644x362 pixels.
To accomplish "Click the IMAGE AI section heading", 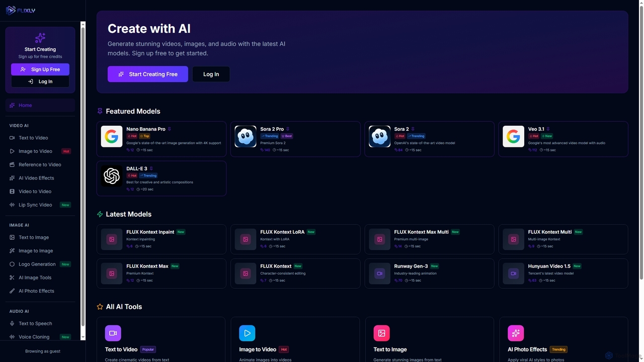I will click(x=19, y=225).
